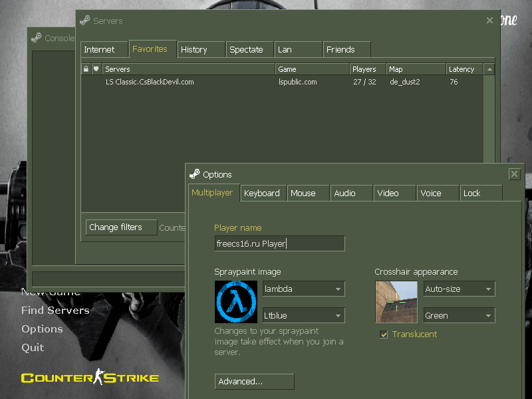The width and height of the screenshot is (532, 399).
Task: Click the Advanced... button
Action: pyautogui.click(x=254, y=382)
